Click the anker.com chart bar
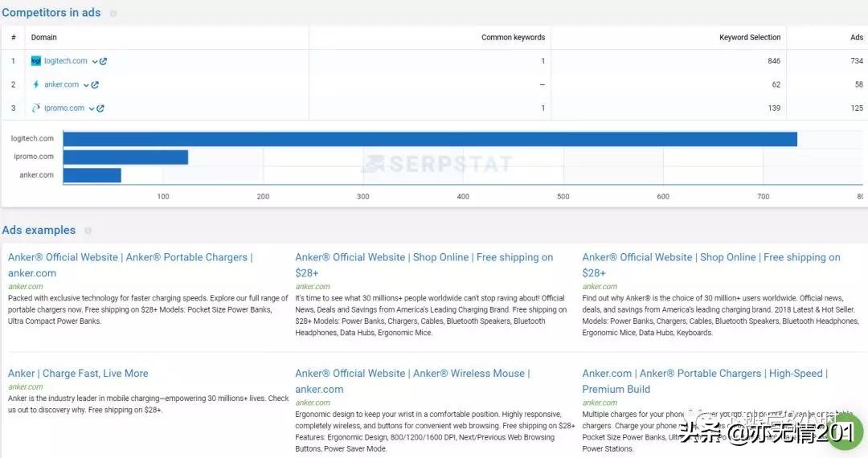The height and width of the screenshot is (458, 868). coord(92,175)
